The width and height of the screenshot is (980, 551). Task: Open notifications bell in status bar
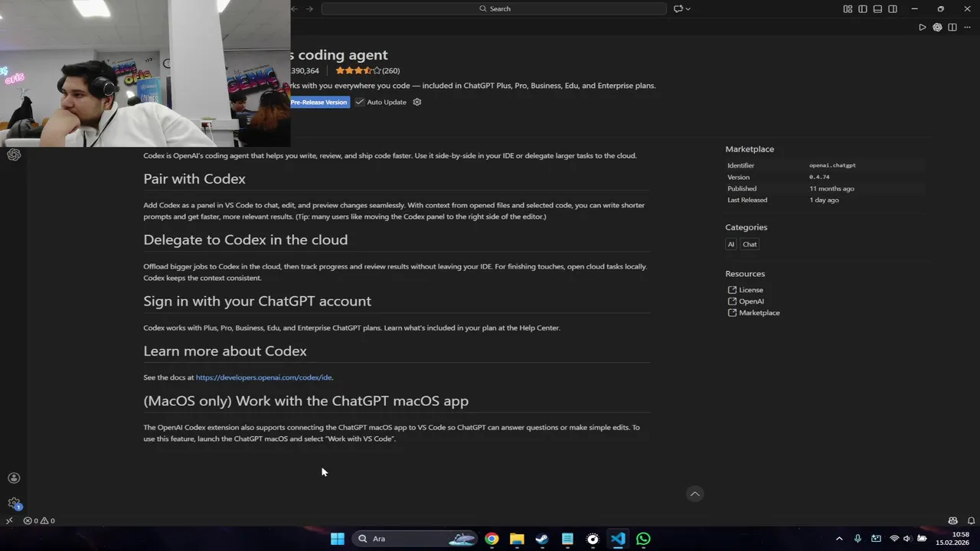(971, 520)
